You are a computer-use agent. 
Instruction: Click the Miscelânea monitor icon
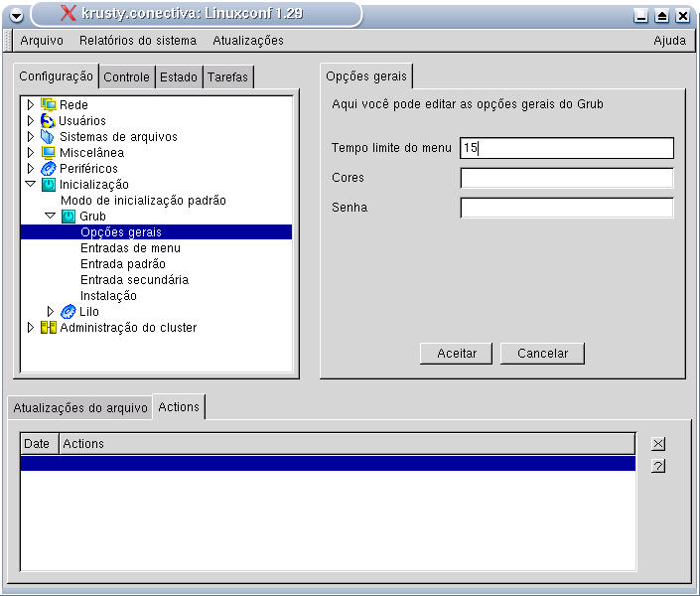(49, 152)
